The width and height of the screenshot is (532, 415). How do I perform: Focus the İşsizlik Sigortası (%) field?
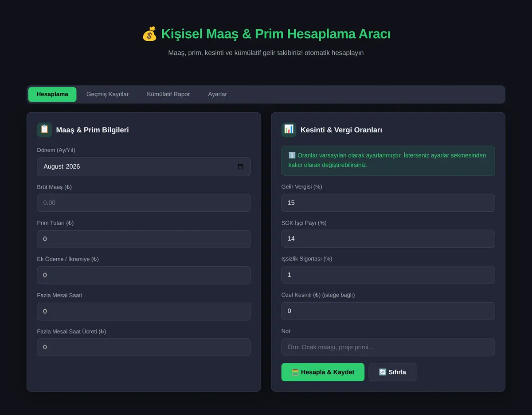pyautogui.click(x=388, y=275)
